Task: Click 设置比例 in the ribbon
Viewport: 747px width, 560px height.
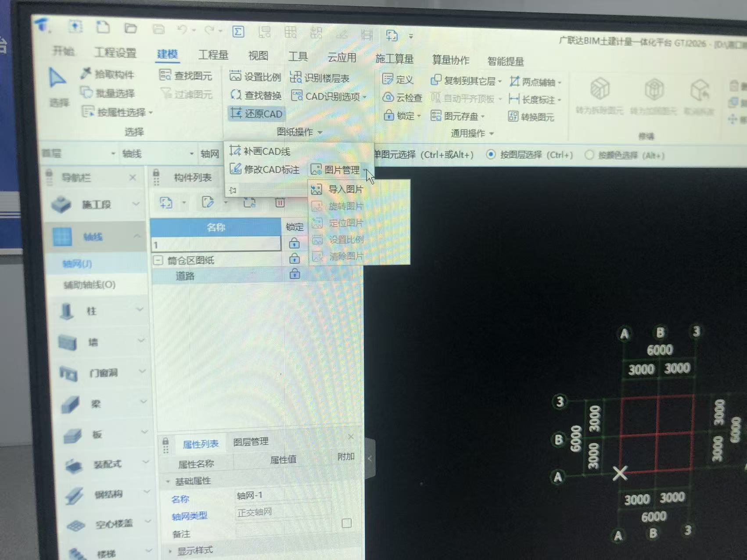Action: pyautogui.click(x=255, y=77)
